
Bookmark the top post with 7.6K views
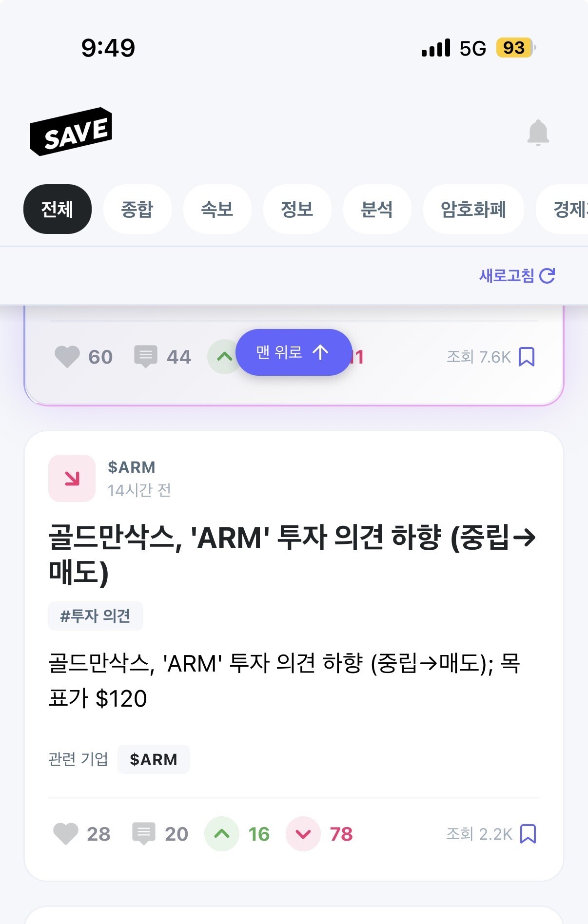[527, 357]
